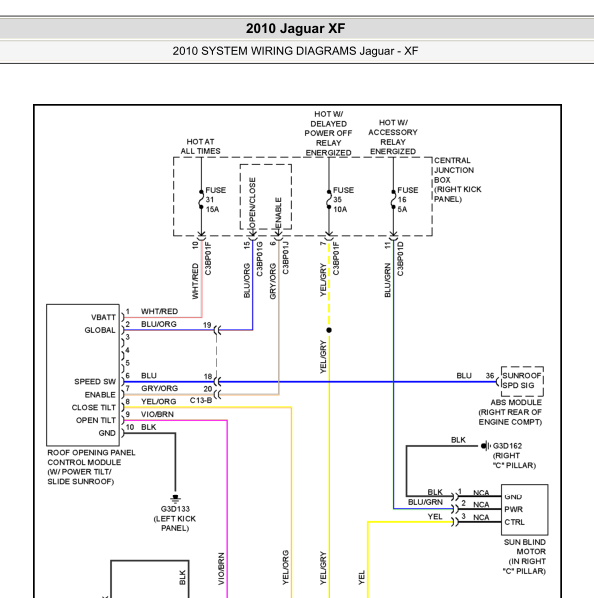594x598 pixels.
Task: Select the "G3D133 (LEFT KICK PANEL)" ground label
Action: (175, 519)
